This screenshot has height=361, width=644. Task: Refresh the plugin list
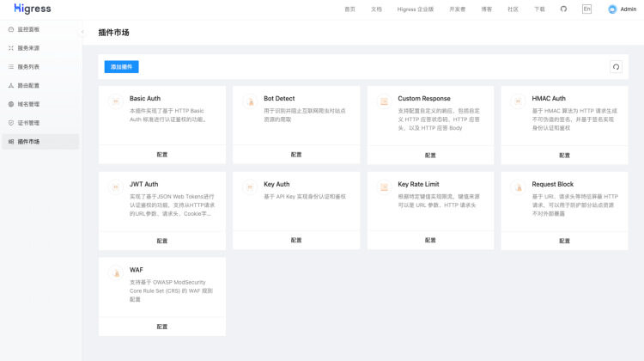616,67
